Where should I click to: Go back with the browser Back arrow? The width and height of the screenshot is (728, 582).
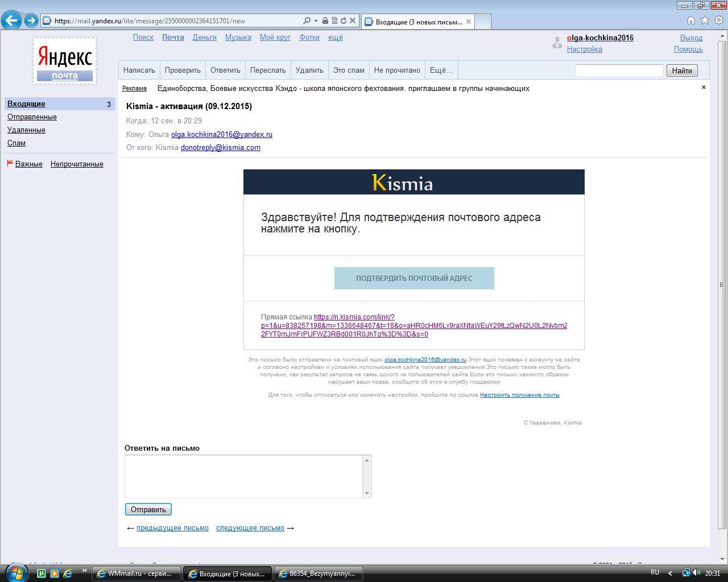tap(11, 20)
